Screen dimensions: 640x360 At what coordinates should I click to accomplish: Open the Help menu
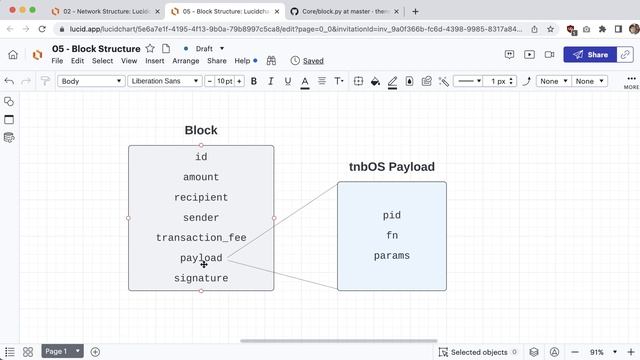[242, 61]
